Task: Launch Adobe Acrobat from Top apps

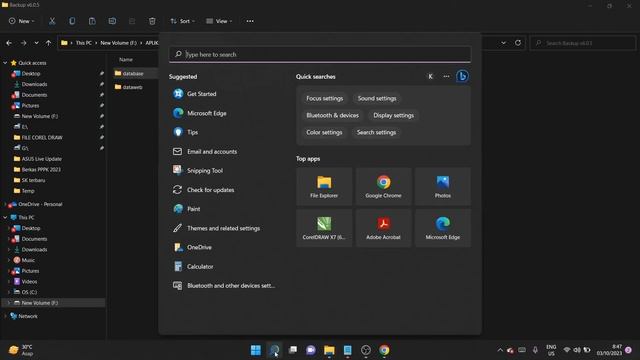Action: click(383, 228)
